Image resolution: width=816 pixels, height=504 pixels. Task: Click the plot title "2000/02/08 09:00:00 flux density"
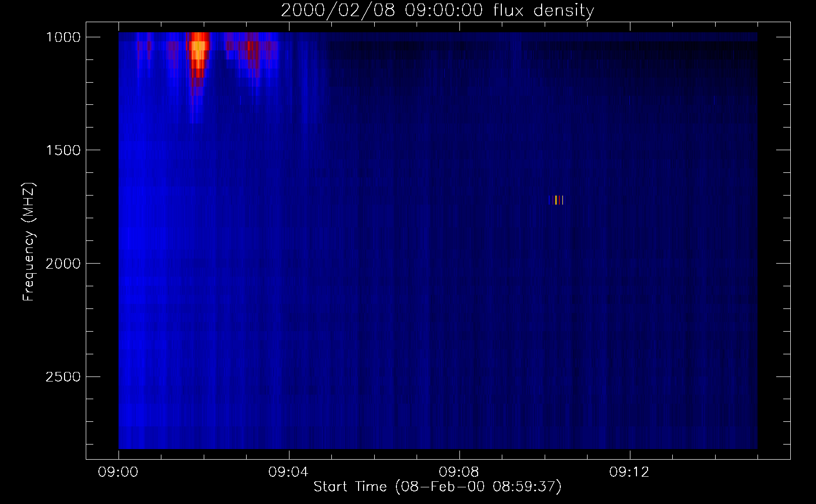(437, 11)
